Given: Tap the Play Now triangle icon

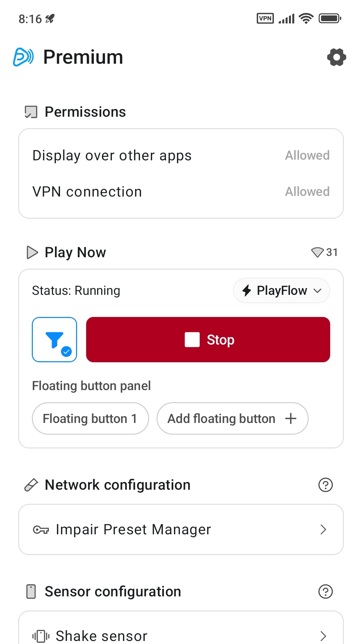Looking at the screenshot, I should point(32,253).
